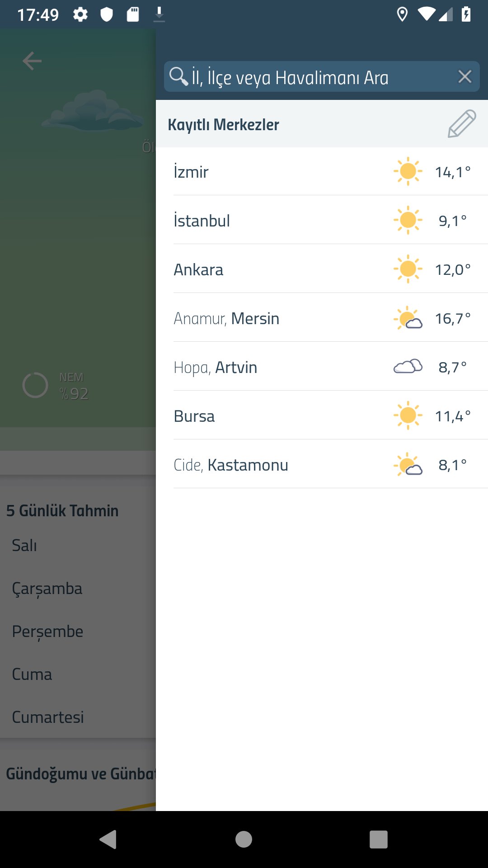Select Cumartesi forecast day
Viewport: 488px width, 868px height.
48,717
